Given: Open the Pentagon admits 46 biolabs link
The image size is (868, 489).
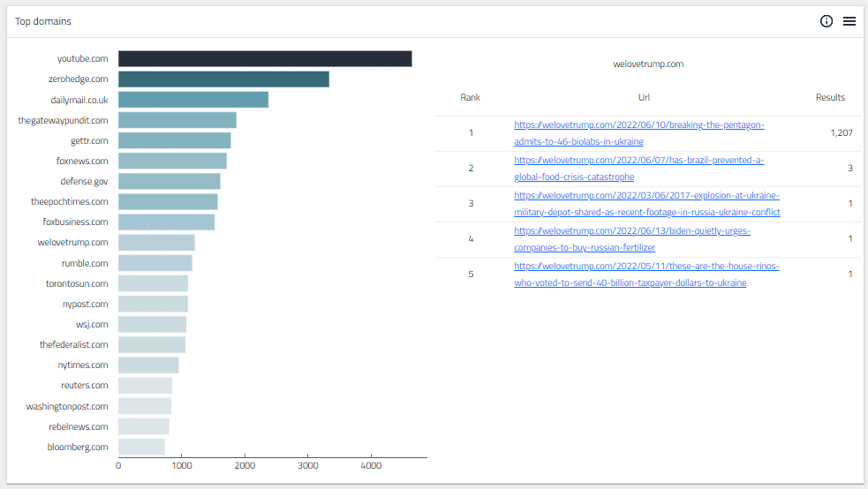Looking at the screenshot, I should (638, 133).
